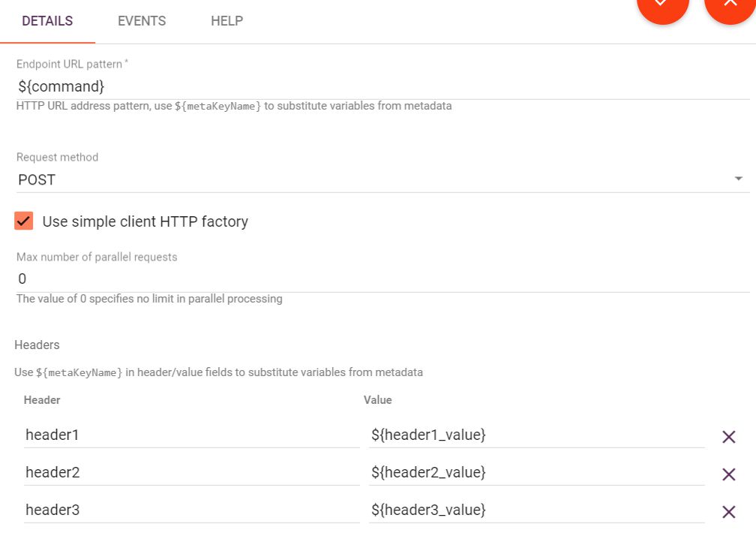Screen dimensions: 756x536
Task: Select the Max number of parallel requests field
Action: coord(225,278)
